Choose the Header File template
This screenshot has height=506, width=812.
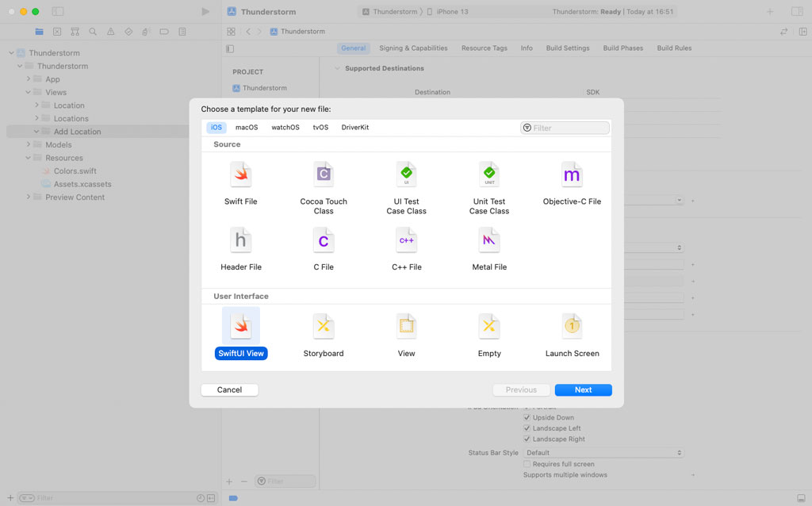pyautogui.click(x=240, y=240)
